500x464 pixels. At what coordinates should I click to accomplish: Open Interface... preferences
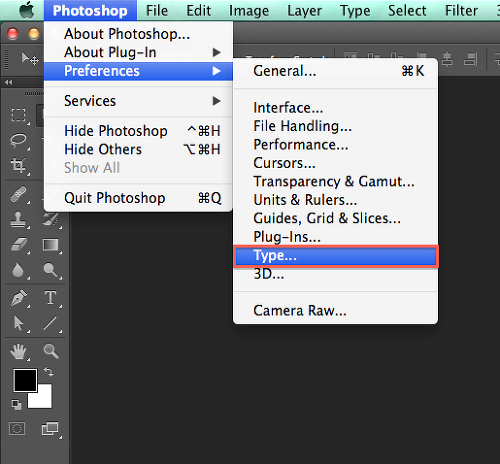point(336,108)
